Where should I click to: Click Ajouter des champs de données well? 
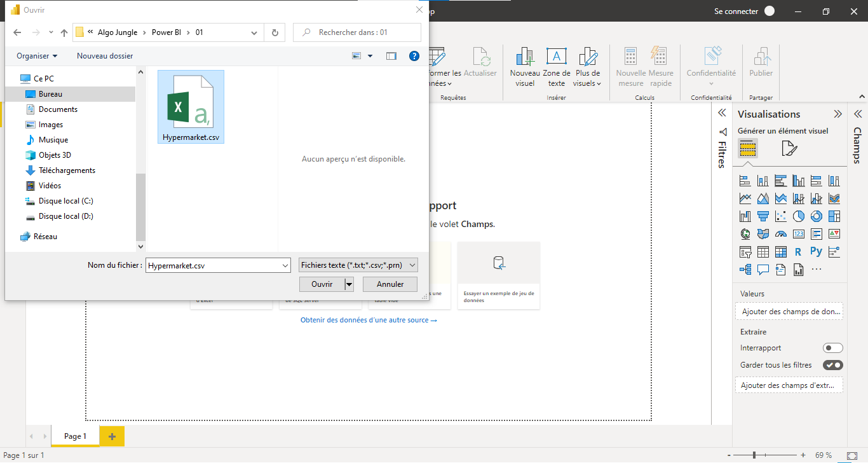(x=789, y=312)
